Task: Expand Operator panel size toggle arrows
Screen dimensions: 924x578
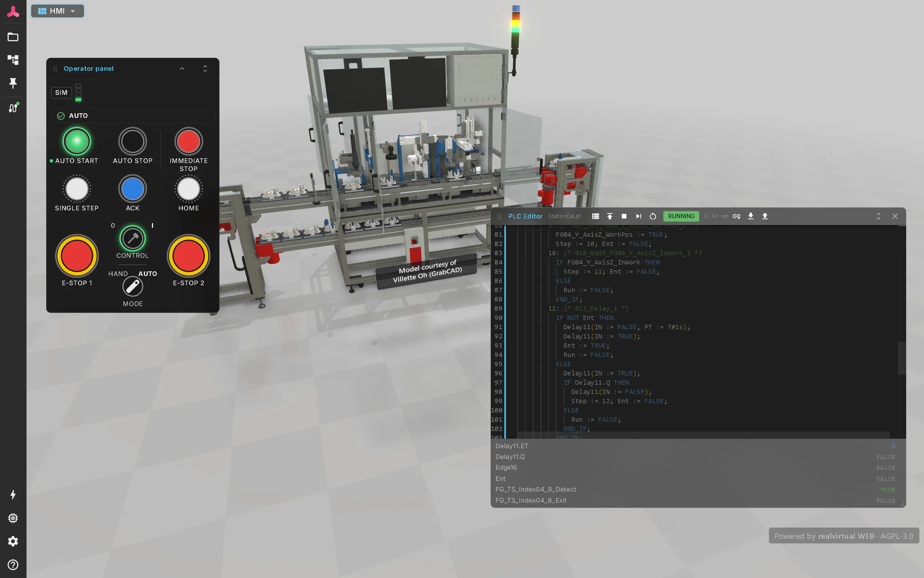Action: 205,69
